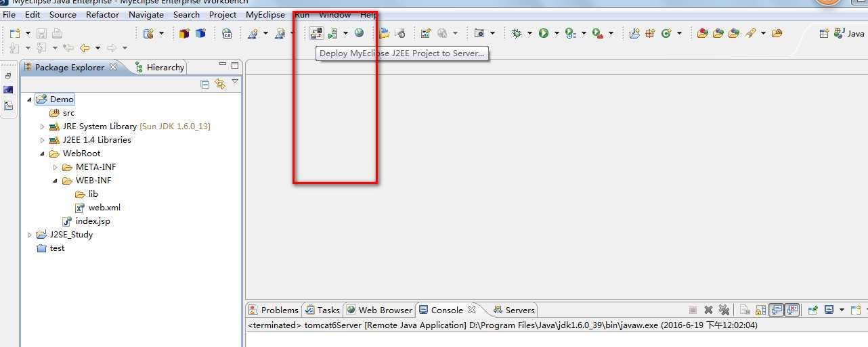868x347 pixels.
Task: Maximize the Package Explorer panel
Action: click(x=235, y=66)
